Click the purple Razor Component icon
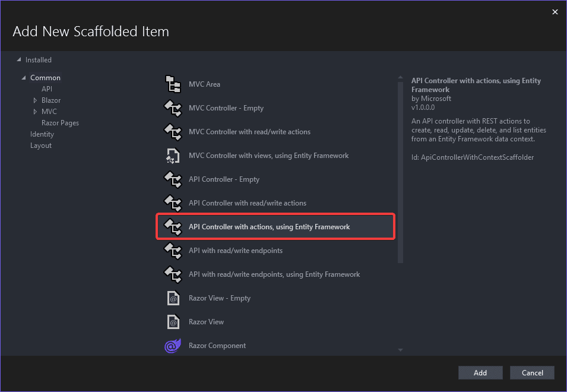 172,345
